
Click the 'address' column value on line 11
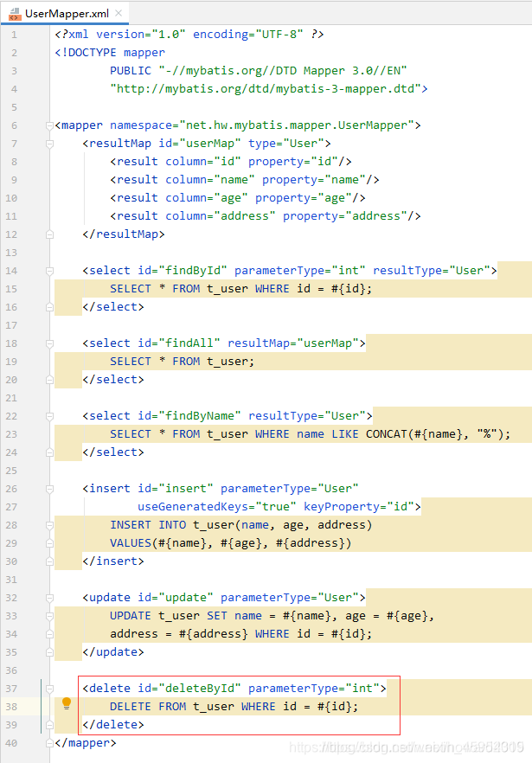click(x=245, y=216)
